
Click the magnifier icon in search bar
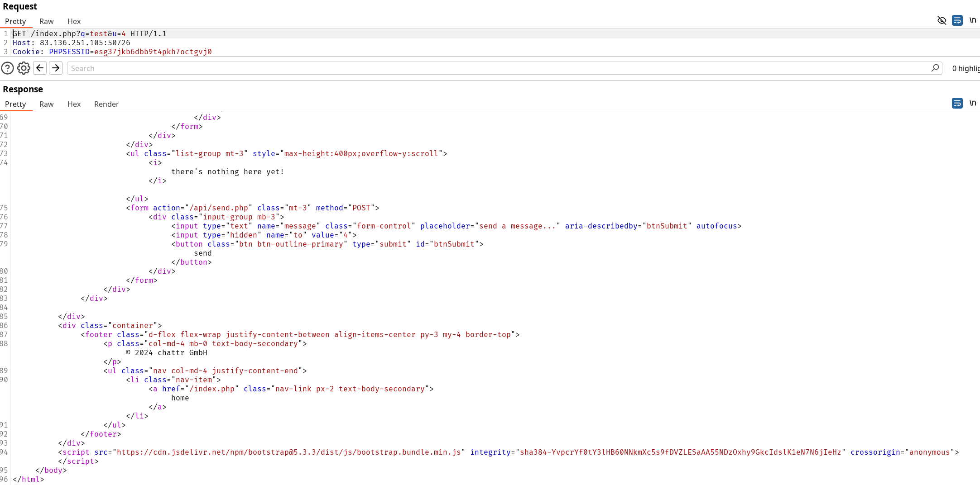pyautogui.click(x=935, y=68)
